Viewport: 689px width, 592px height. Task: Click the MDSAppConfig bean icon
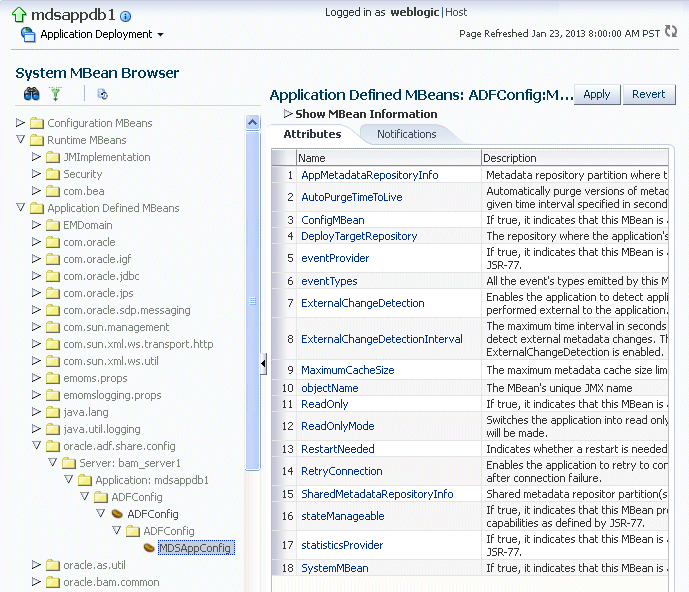click(149, 548)
